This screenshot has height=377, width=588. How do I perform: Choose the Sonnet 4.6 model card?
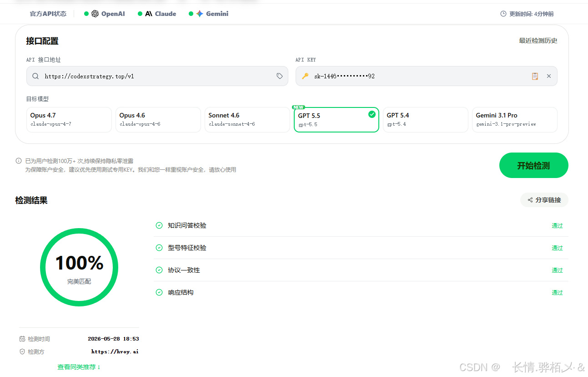tap(247, 120)
